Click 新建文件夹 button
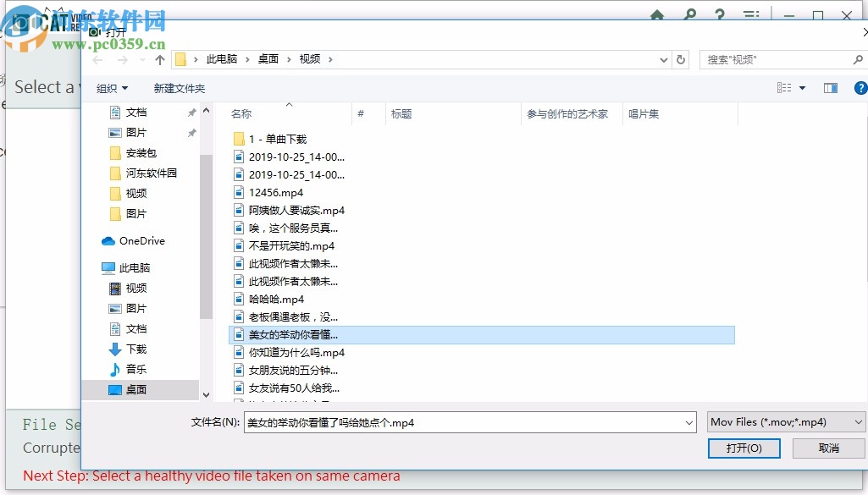The height and width of the screenshot is (495, 868). (x=180, y=89)
